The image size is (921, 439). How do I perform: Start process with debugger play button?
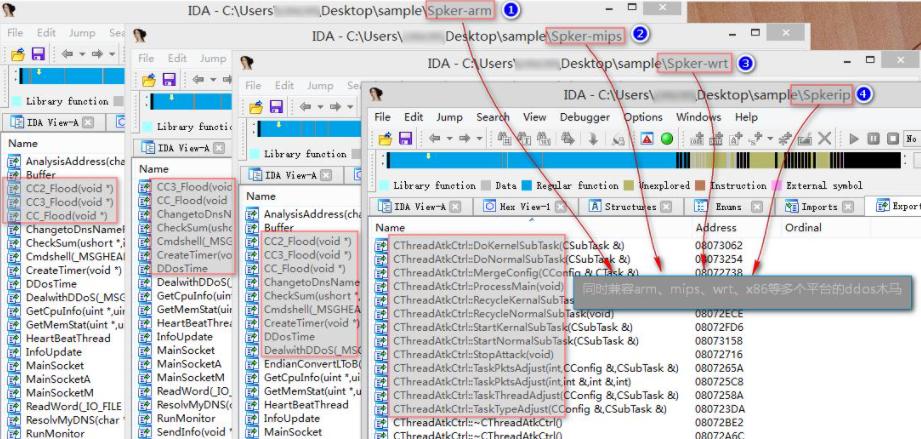(854, 139)
